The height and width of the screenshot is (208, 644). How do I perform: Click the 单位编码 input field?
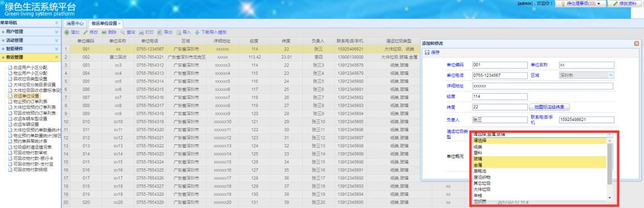tap(499, 65)
